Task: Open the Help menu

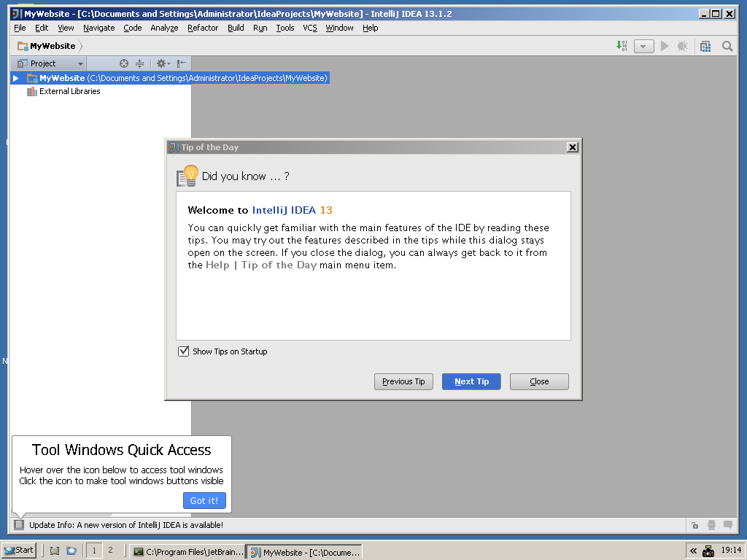Action: pos(370,28)
